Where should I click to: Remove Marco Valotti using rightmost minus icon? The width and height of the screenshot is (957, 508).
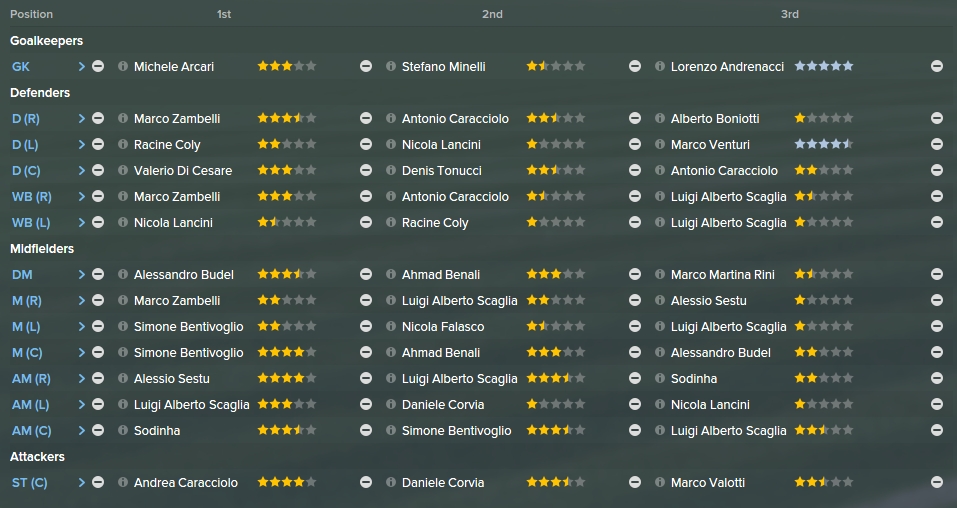[x=937, y=482]
